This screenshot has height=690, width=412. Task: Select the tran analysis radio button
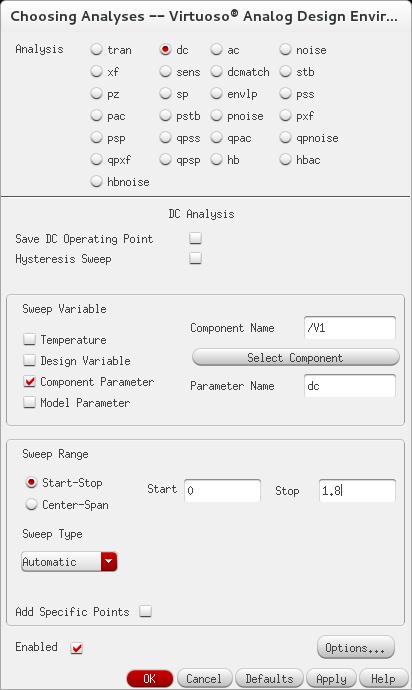coord(96,50)
